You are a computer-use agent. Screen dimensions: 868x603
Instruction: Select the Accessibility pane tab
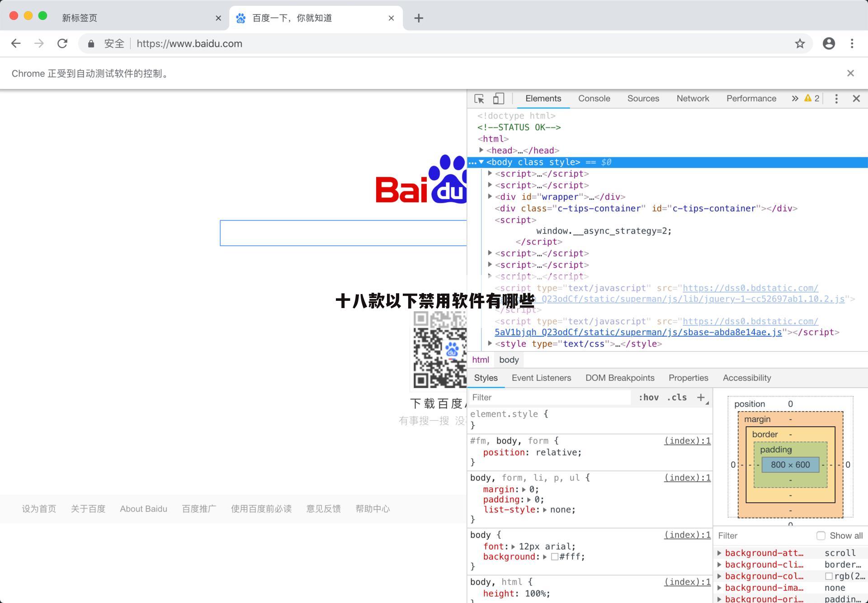747,378
